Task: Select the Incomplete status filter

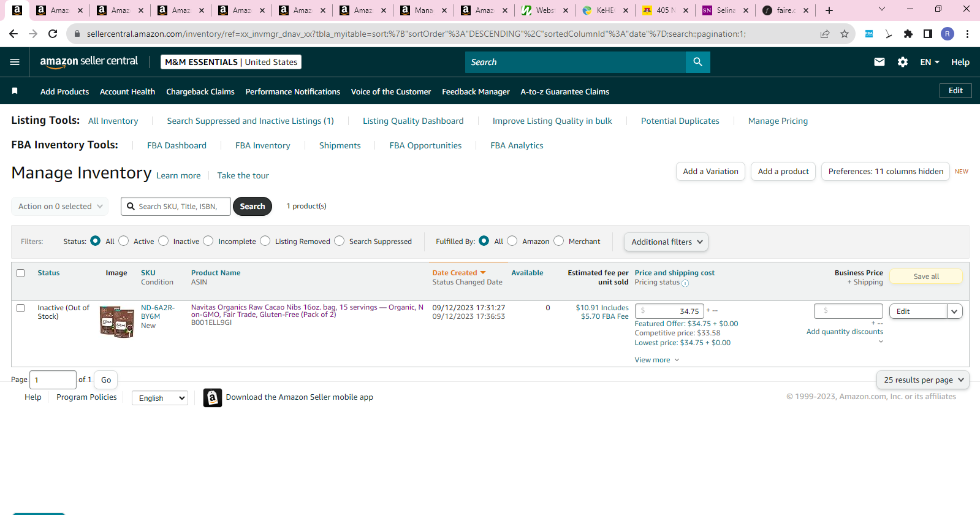Action: pos(208,241)
